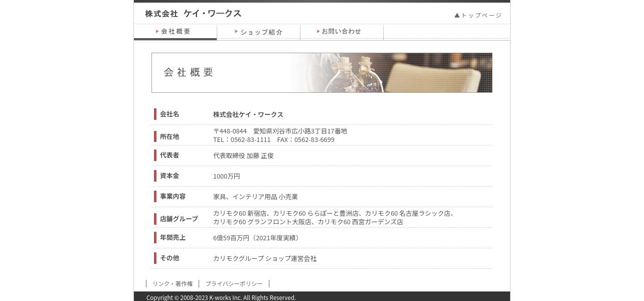
Task: Select the 代表者 row label
Action: pyautogui.click(x=170, y=155)
